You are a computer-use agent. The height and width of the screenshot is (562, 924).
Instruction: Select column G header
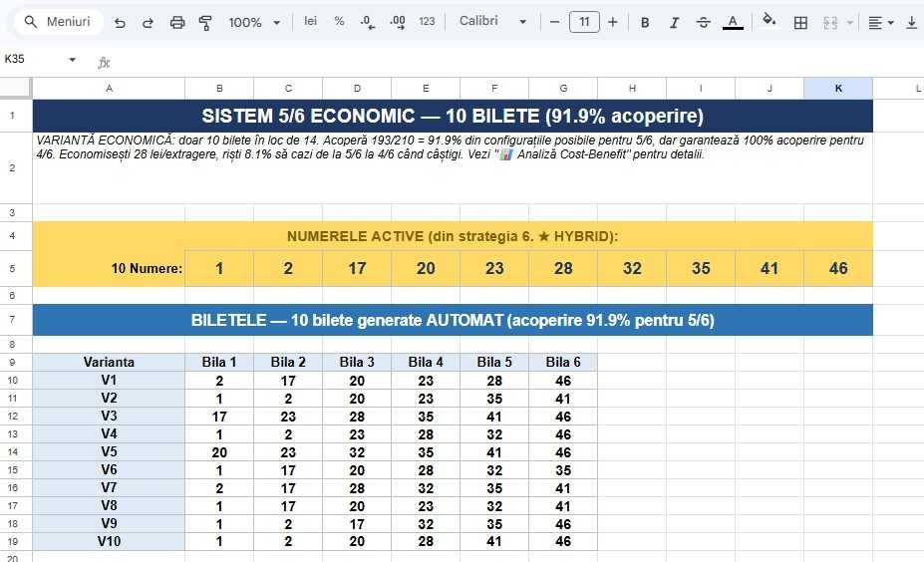563,89
